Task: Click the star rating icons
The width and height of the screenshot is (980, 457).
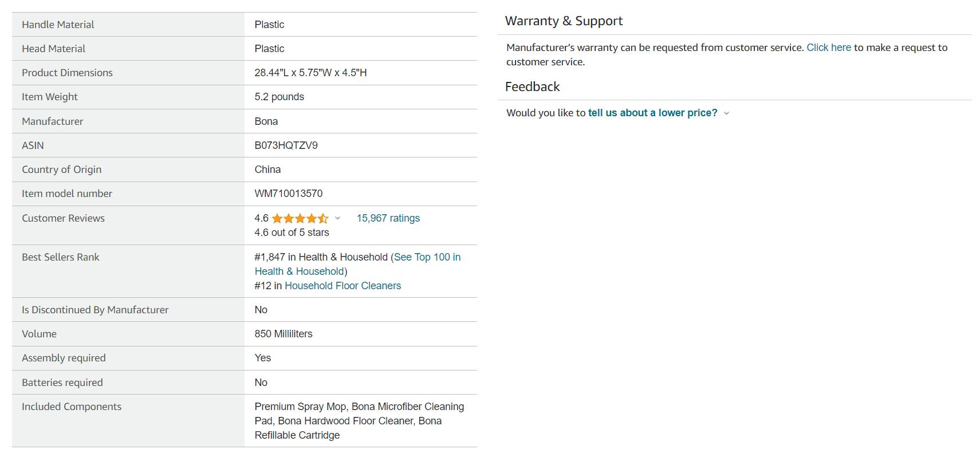Action: tap(300, 218)
